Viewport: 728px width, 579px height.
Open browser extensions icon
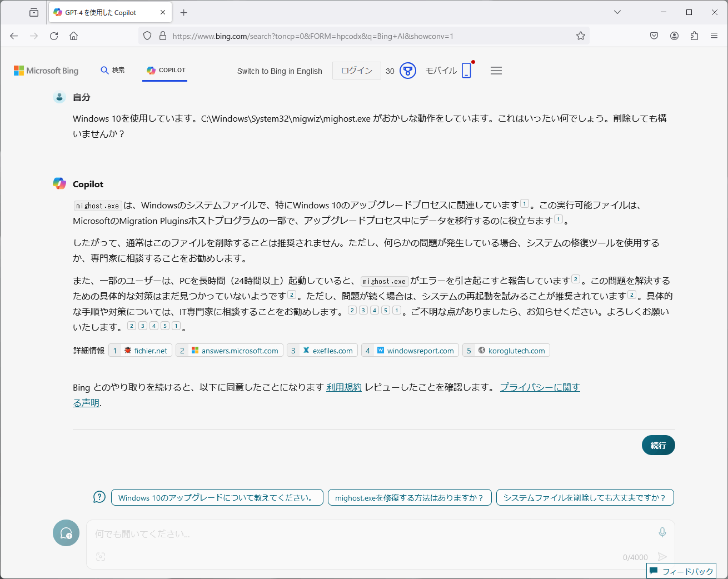click(694, 36)
